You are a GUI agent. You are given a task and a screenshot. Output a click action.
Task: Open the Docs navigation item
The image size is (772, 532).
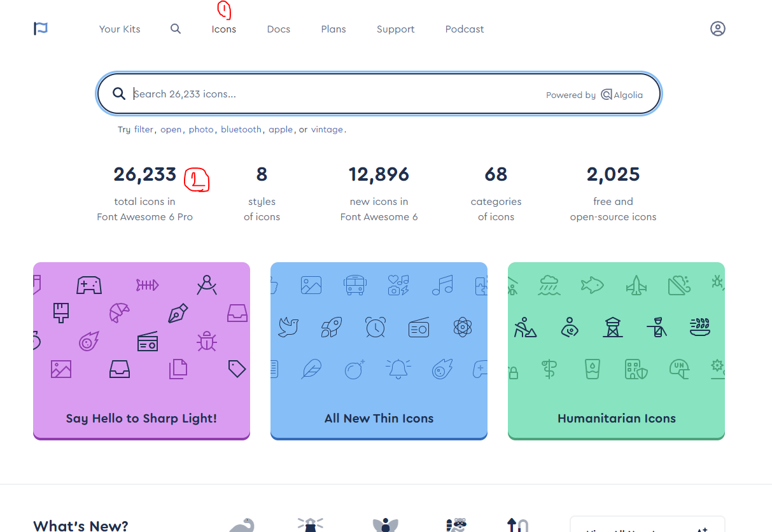279,29
